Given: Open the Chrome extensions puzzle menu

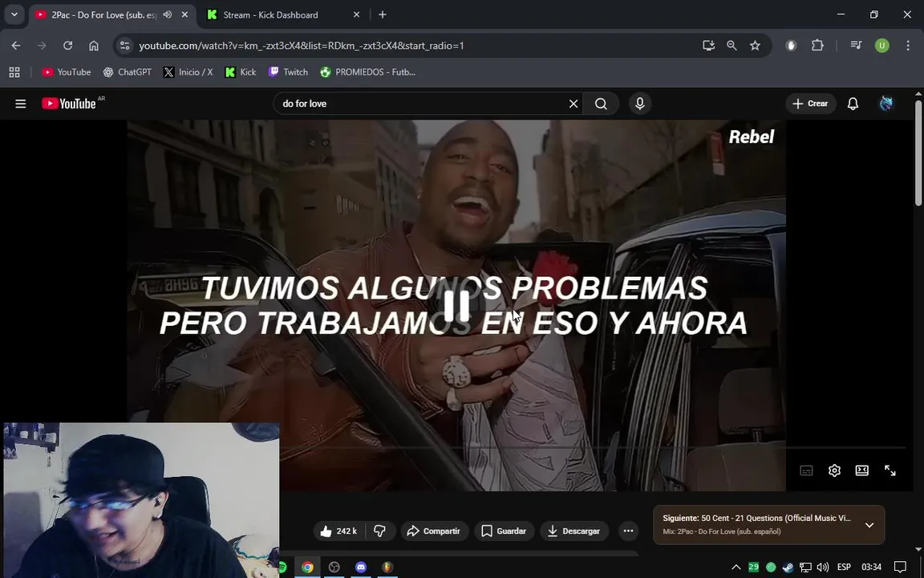Looking at the screenshot, I should coord(817,46).
